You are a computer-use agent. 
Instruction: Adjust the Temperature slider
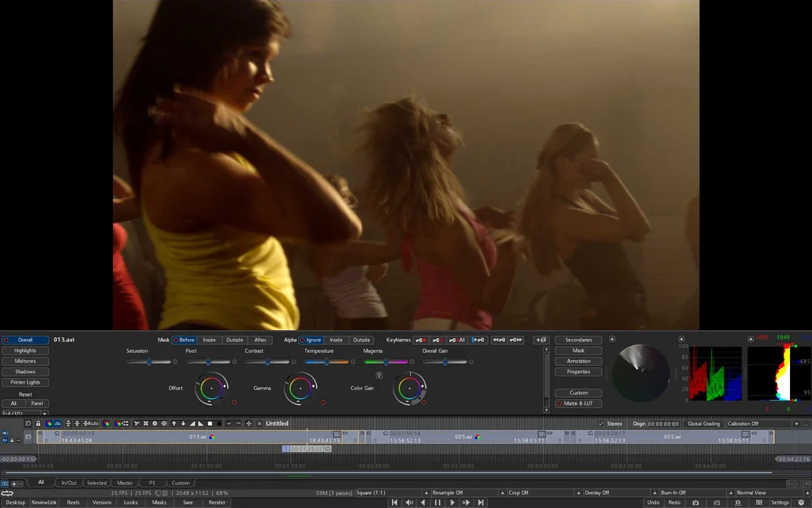coord(326,362)
